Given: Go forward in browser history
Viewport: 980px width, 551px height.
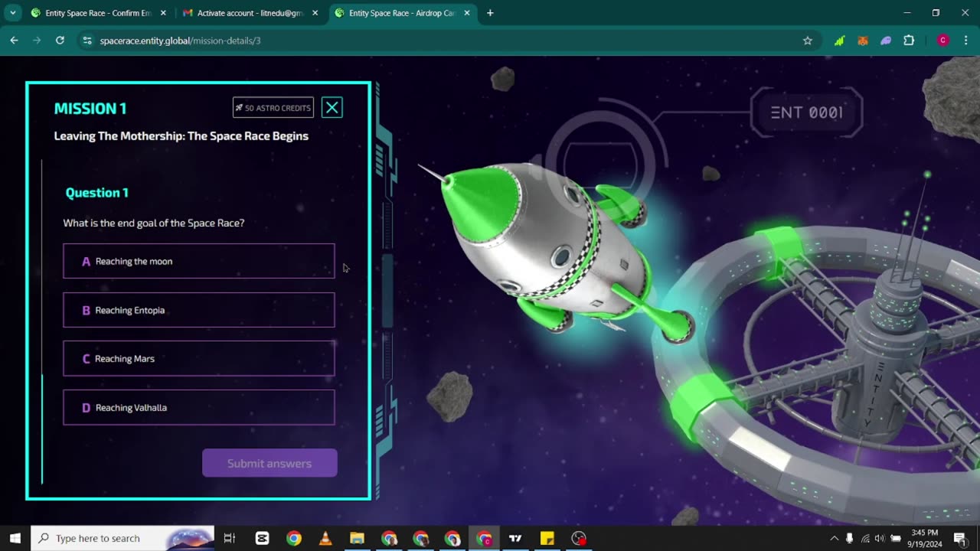Looking at the screenshot, I should 37,41.
